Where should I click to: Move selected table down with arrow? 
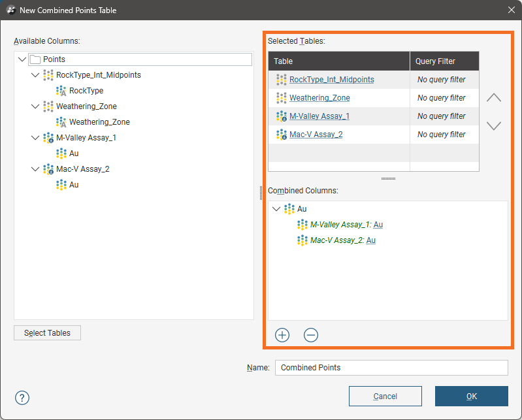click(x=494, y=125)
